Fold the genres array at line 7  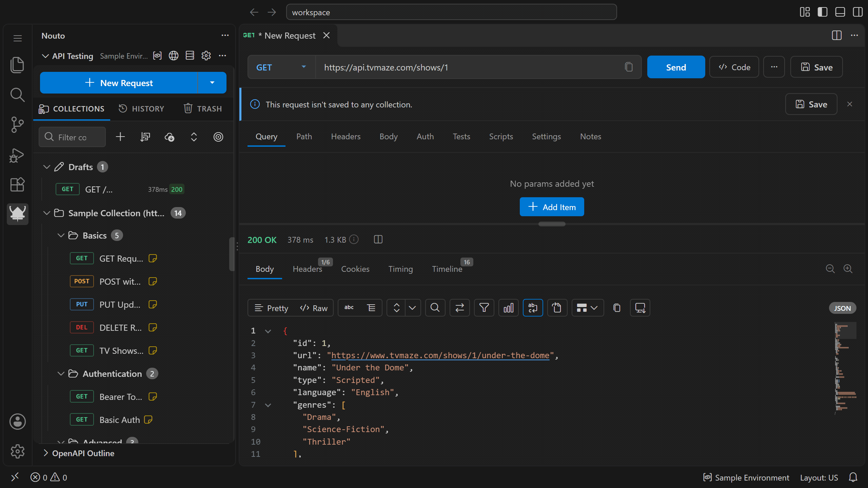tap(268, 405)
